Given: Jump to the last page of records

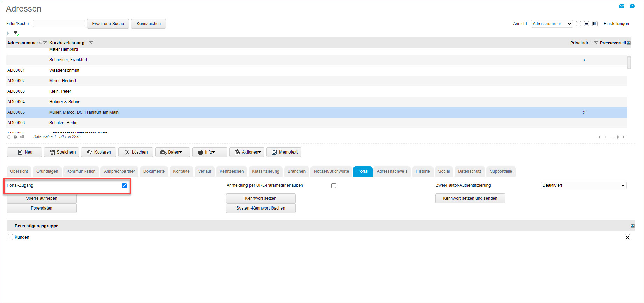Looking at the screenshot, I should click(x=624, y=137).
